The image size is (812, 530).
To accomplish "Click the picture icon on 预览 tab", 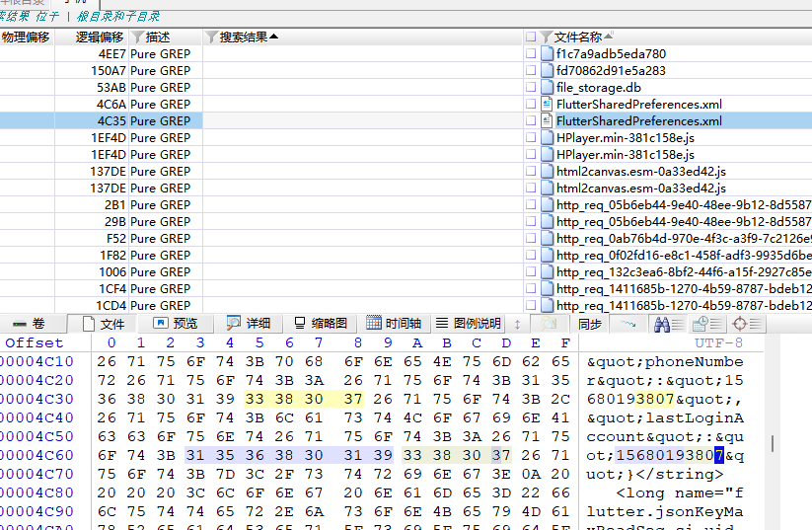I will click(161, 324).
